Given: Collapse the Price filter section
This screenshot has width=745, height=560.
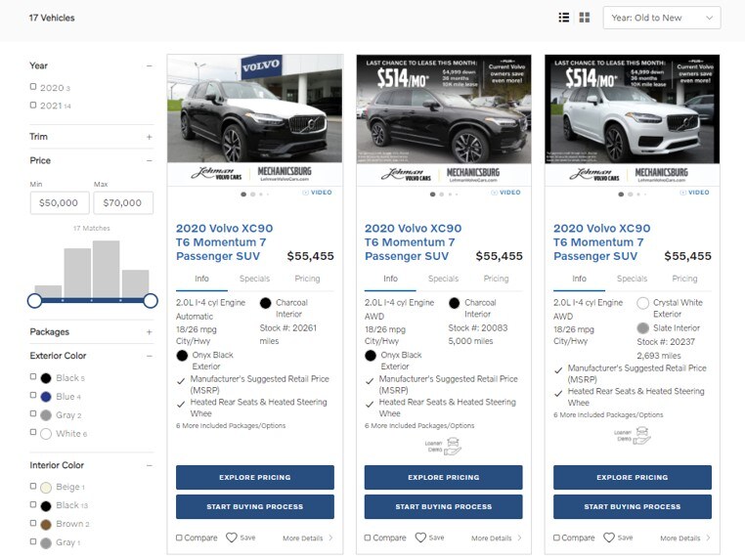Looking at the screenshot, I should click(x=150, y=160).
